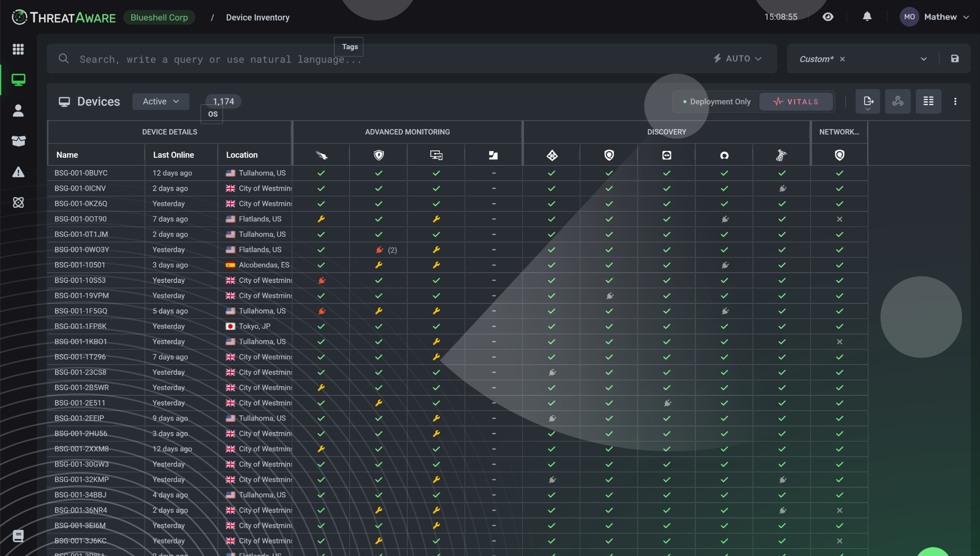Open device BSG-001-2EEIP
The width and height of the screenshot is (980, 556).
pos(79,418)
